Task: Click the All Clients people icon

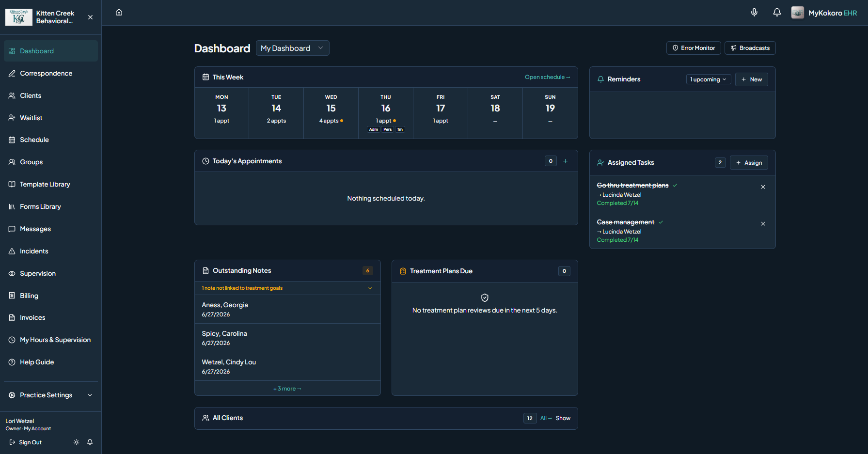Action: pyautogui.click(x=205, y=418)
